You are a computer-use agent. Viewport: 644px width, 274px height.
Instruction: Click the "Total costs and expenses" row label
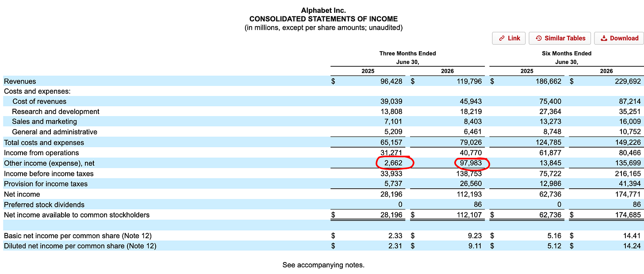coord(44,143)
